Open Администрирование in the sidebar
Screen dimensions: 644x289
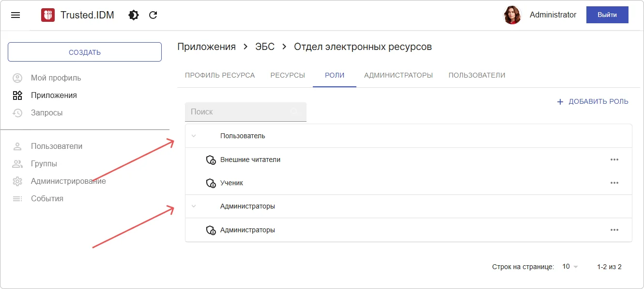point(68,181)
